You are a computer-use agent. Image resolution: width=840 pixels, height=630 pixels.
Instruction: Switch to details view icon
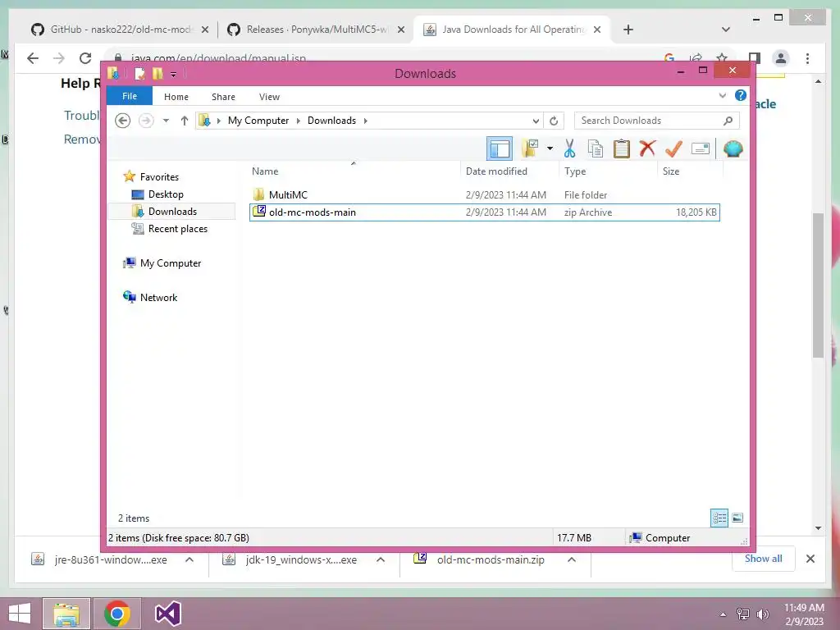[x=719, y=518]
